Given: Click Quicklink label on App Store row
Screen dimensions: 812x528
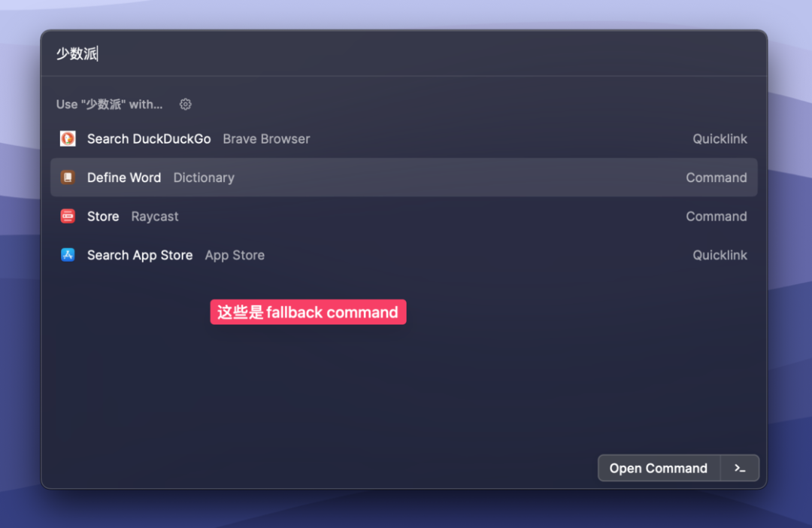Looking at the screenshot, I should (720, 256).
